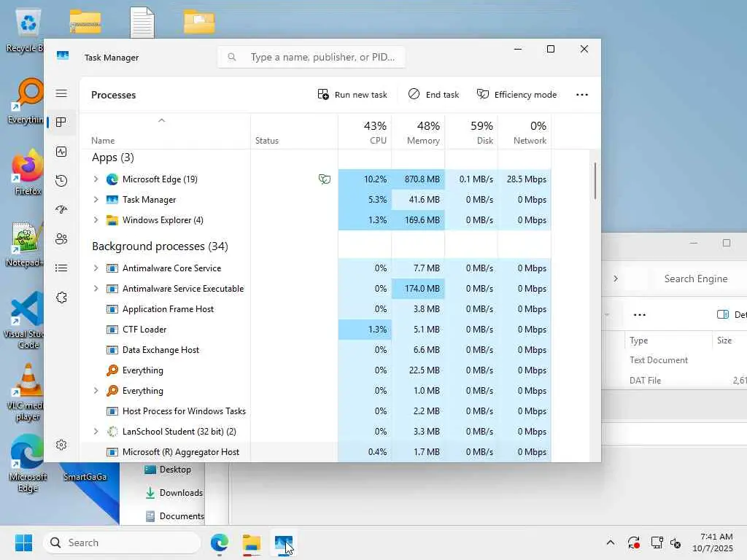Click the 28.5 Mbps network cell

525,179
